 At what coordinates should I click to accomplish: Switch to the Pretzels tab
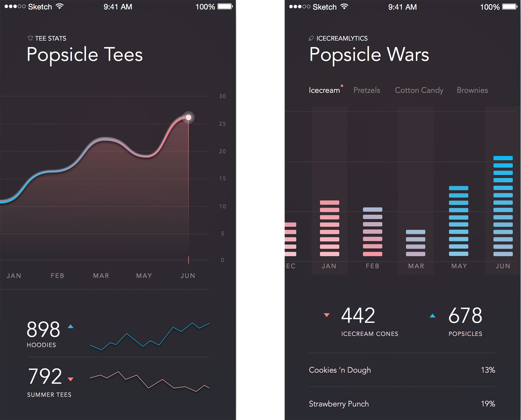click(x=366, y=90)
